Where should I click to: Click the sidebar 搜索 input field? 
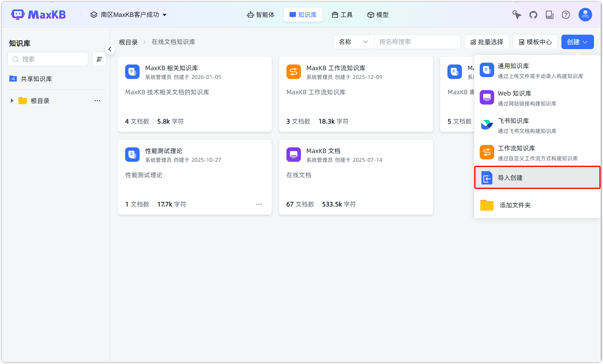48,59
